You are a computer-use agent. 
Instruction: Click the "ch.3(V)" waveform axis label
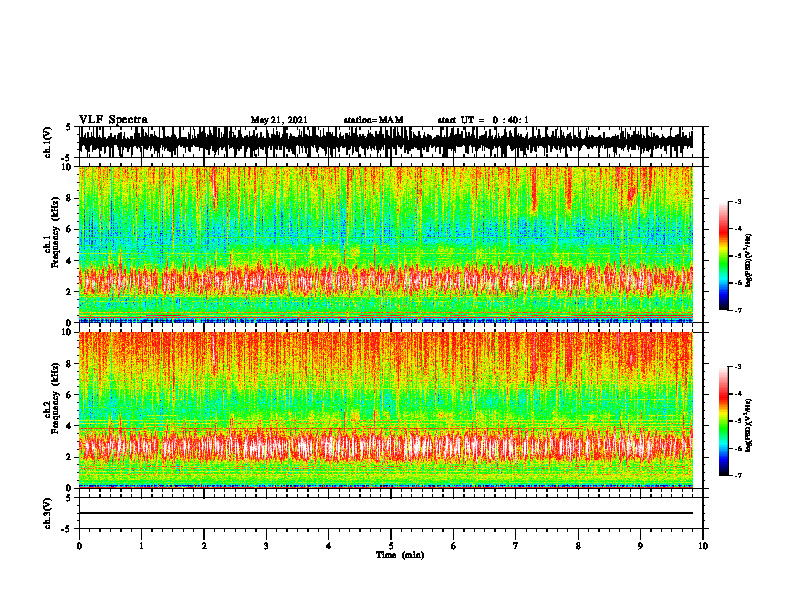coord(47,513)
